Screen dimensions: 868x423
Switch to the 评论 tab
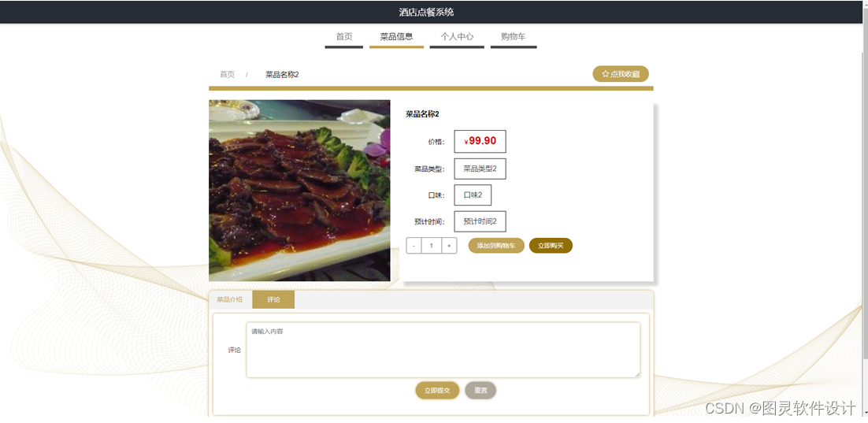coord(273,299)
